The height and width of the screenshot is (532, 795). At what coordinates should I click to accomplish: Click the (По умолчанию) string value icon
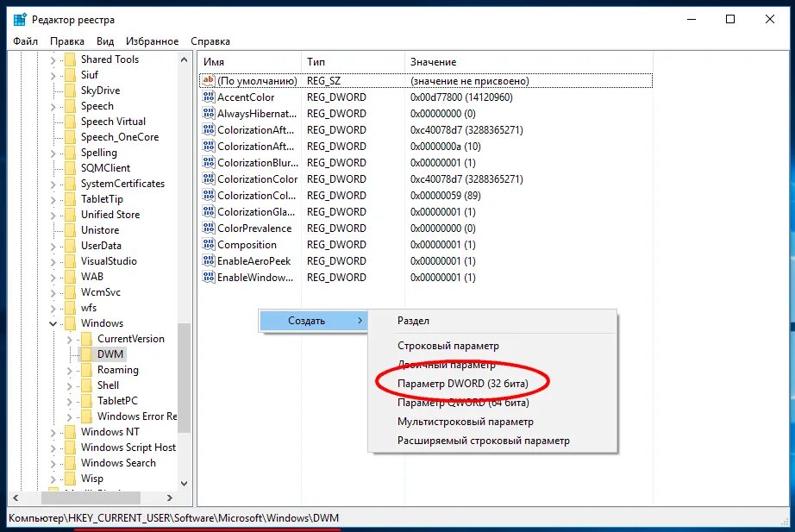coord(209,81)
